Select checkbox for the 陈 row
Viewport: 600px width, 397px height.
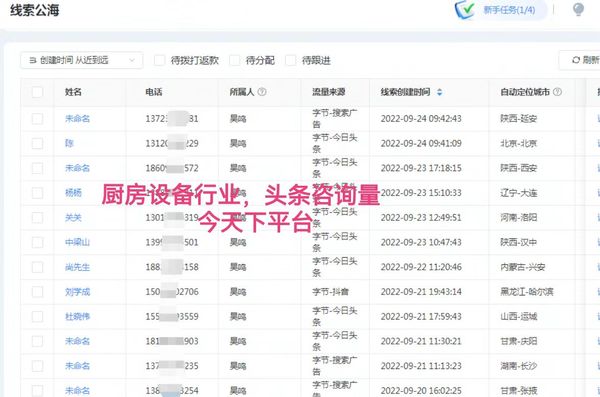(37, 144)
